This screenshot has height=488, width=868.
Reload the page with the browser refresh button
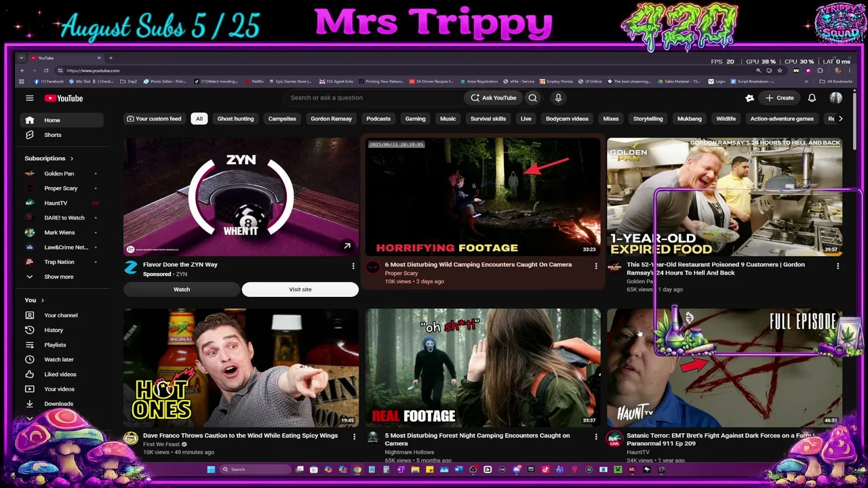coord(46,70)
